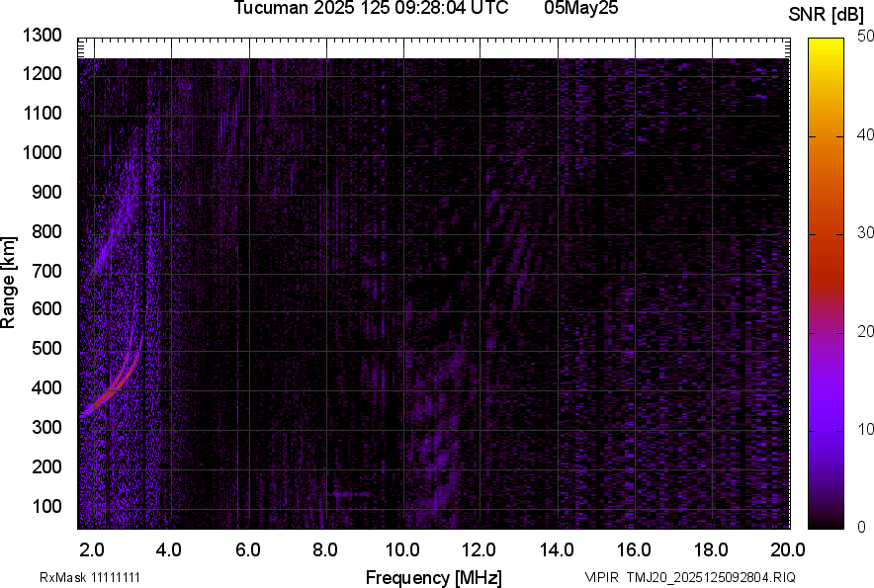874x588 pixels.
Task: Click the frequency tick label '14.0'
Action: click(x=557, y=550)
